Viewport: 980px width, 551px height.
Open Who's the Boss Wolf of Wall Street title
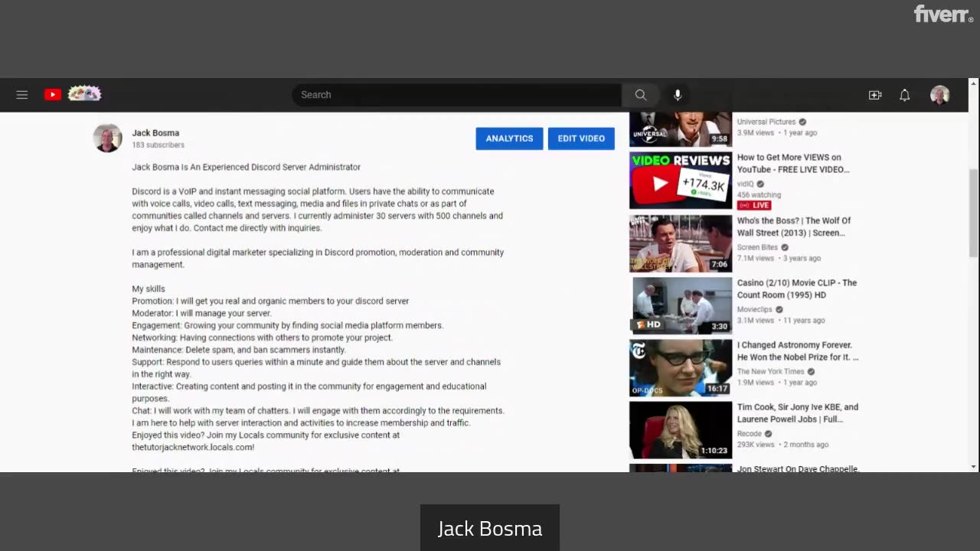click(793, 227)
